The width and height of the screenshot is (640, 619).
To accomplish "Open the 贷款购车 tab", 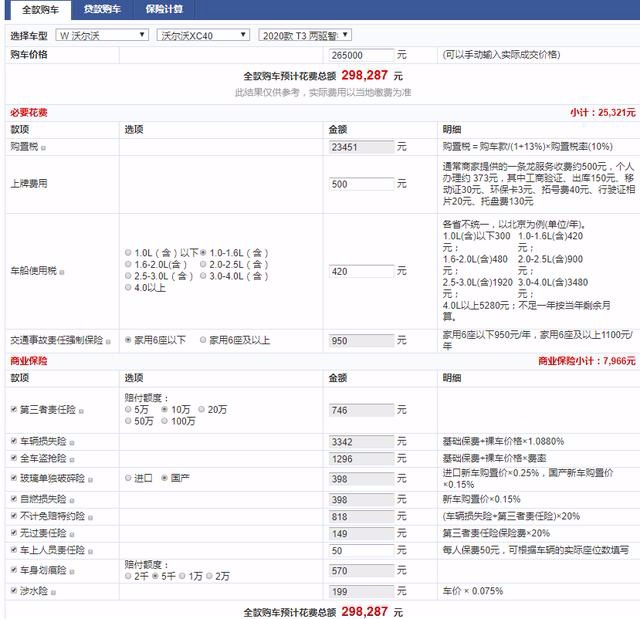I will point(102,9).
